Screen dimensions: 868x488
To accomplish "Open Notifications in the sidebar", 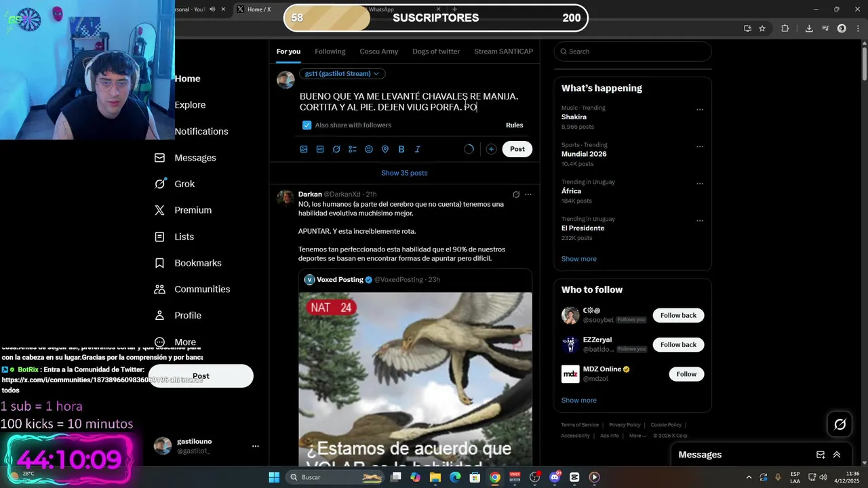I will 201,131.
